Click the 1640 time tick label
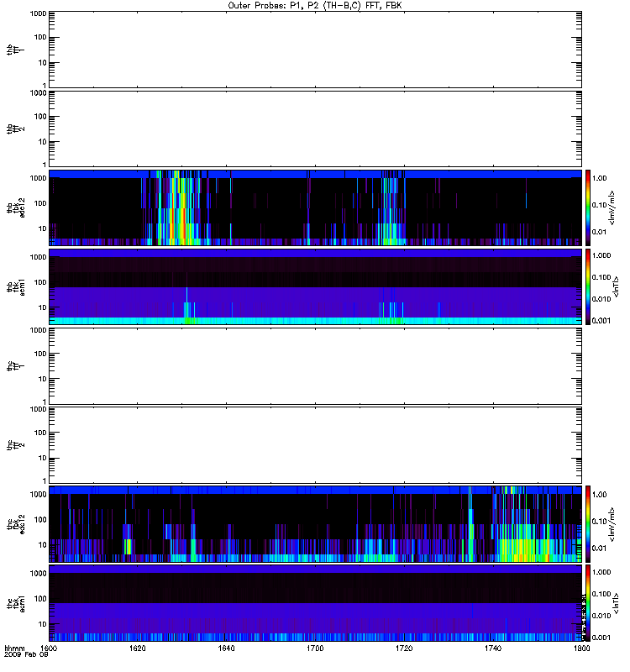The image size is (630, 672). coord(226,648)
